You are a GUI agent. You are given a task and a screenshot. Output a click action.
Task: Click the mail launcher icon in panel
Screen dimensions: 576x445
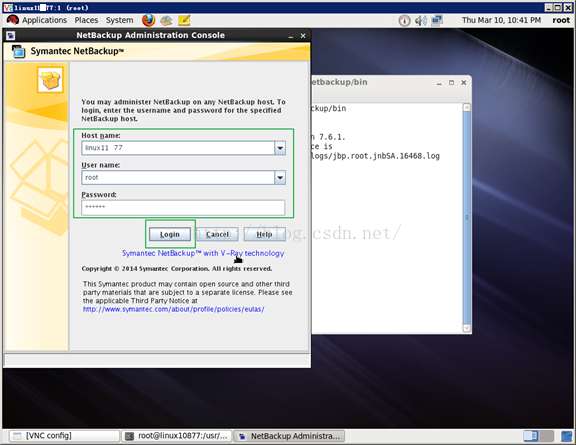point(166,20)
